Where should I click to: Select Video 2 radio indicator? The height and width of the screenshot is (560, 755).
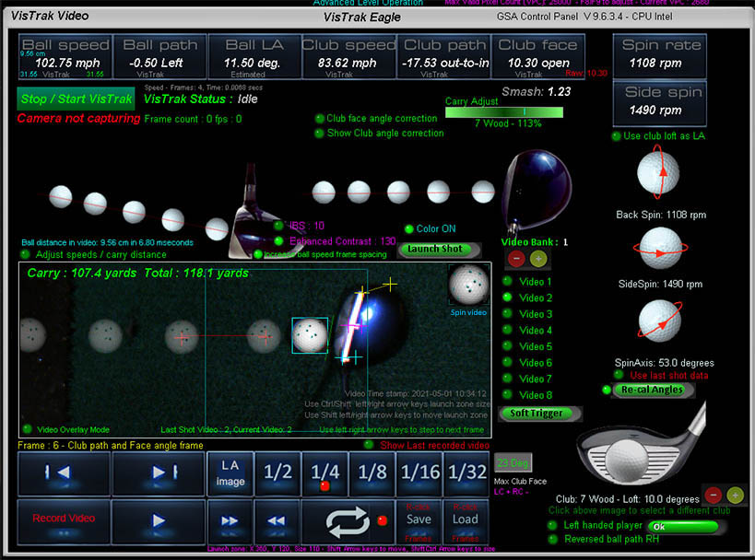(507, 297)
